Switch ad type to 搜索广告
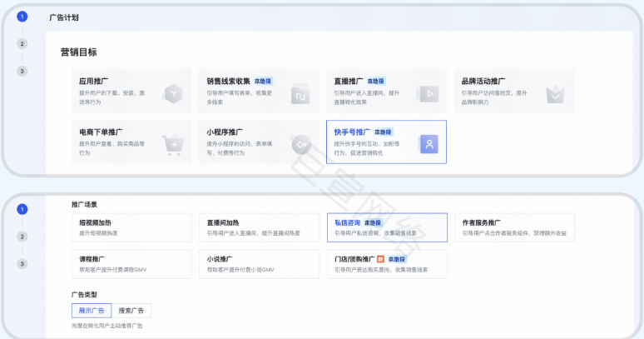 131,310
